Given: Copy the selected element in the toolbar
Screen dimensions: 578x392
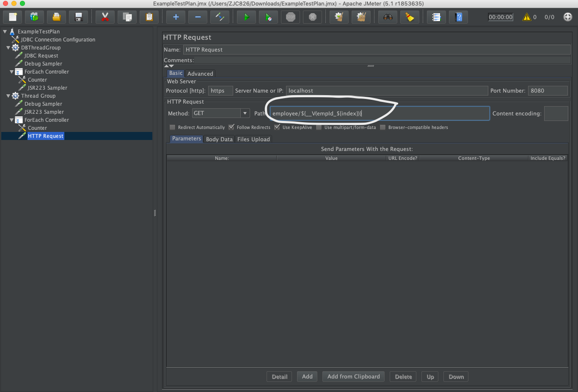Looking at the screenshot, I should [127, 17].
